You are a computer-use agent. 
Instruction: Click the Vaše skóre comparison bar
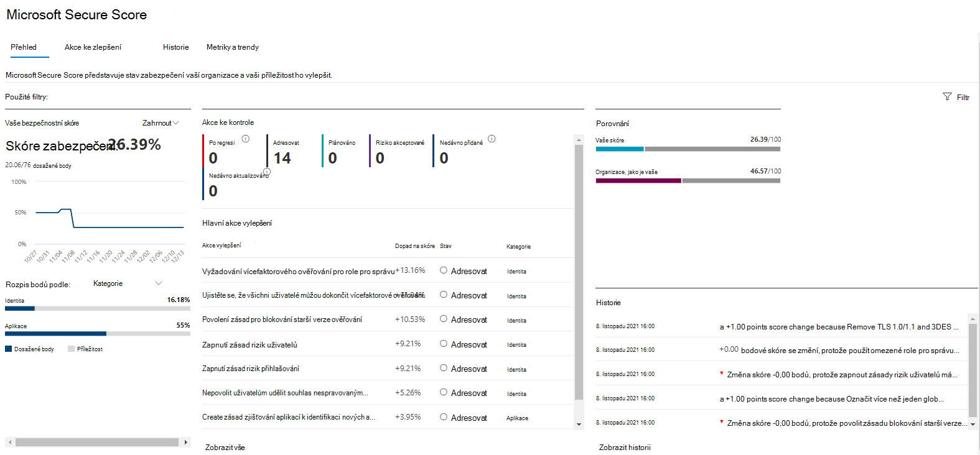pyautogui.click(x=688, y=149)
